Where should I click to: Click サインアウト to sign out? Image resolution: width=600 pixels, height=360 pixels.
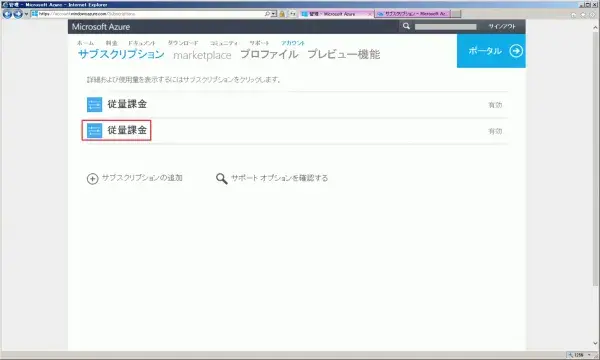pyautogui.click(x=502, y=26)
